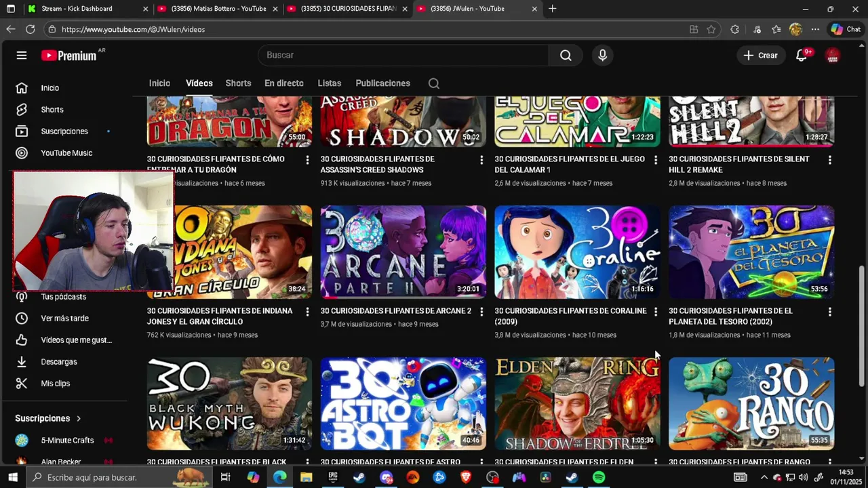Play the Astro Bot video thumbnail
The height and width of the screenshot is (488, 868).
[x=403, y=404]
